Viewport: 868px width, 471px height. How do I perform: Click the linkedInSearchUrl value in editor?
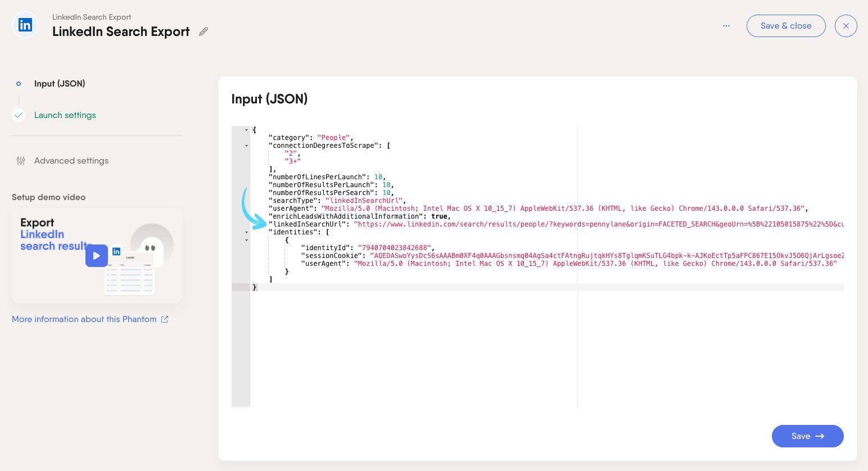coord(599,224)
